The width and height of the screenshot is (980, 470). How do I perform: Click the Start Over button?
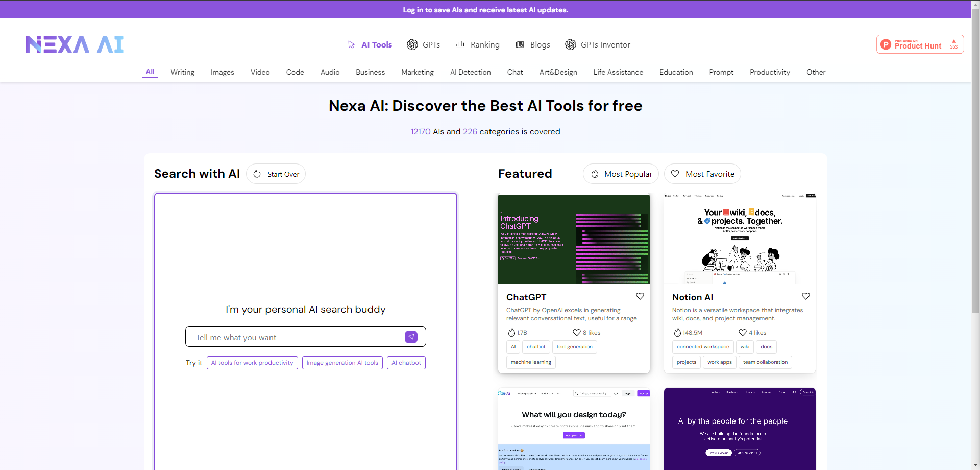(276, 174)
